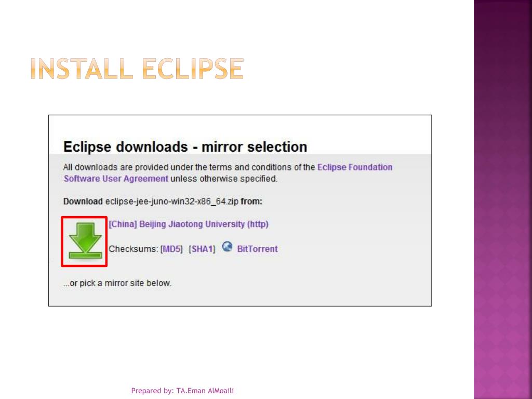
Task: Click the green download arrow icon
Action: click(85, 241)
